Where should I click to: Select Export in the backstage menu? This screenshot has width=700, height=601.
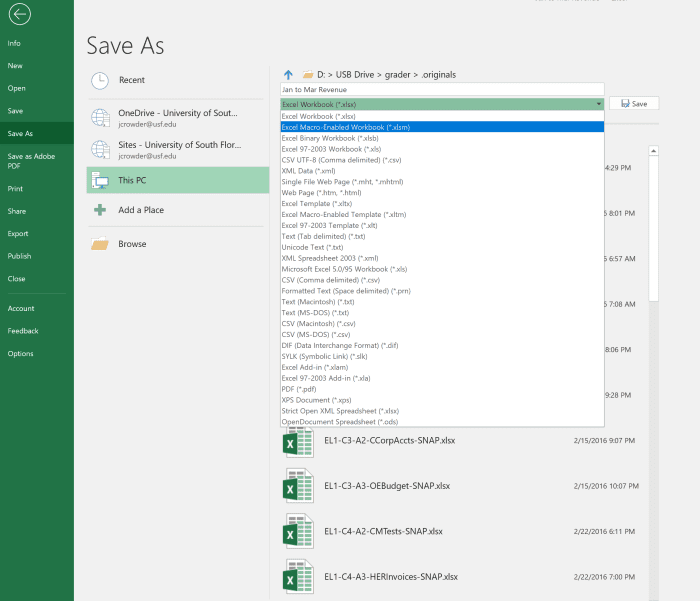[18, 233]
